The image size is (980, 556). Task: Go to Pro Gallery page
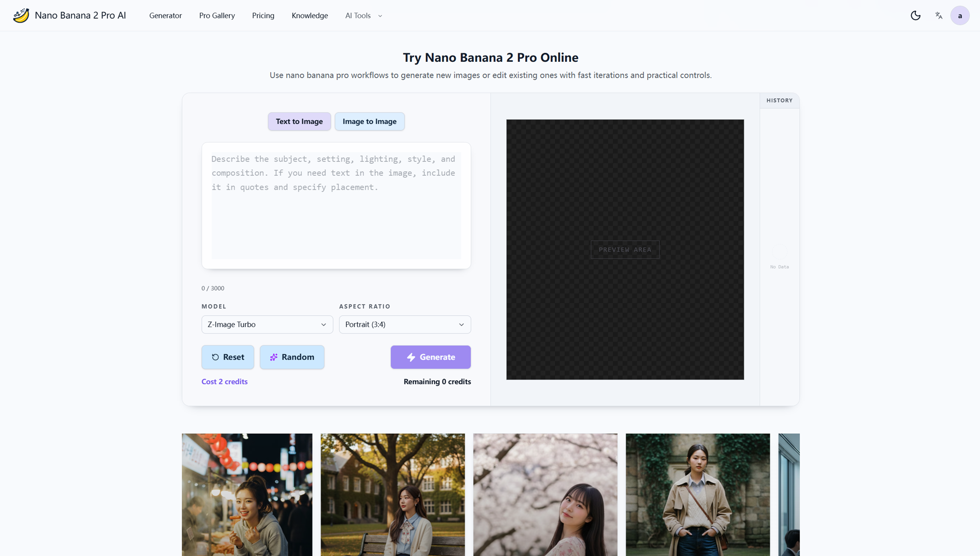[x=217, y=15]
